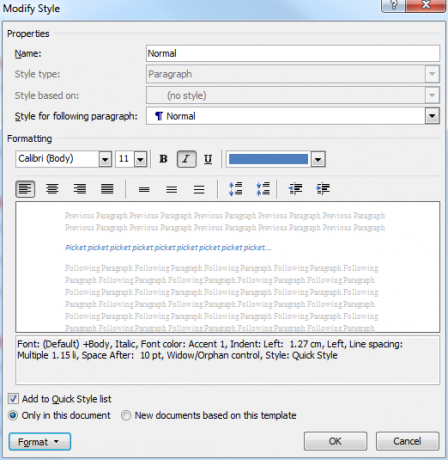Toggle Bold formatting button
This screenshot has height=460, width=448.
(x=163, y=159)
